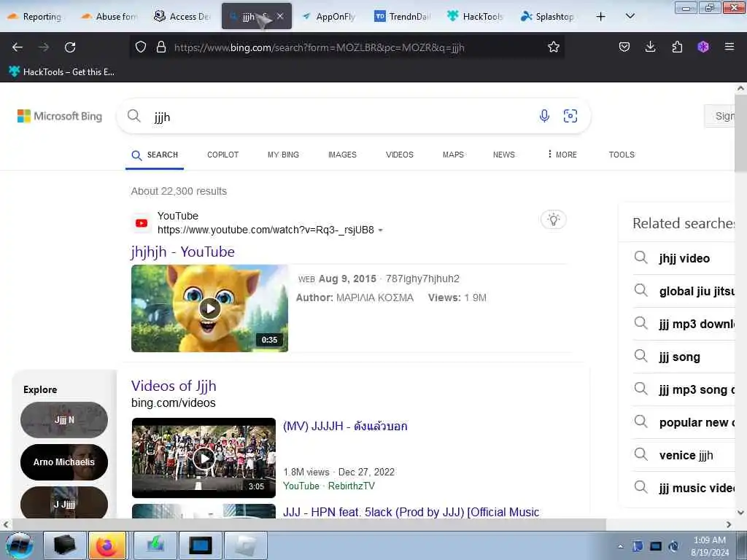Open the 'jhjhjh - YouTube' result link
The height and width of the screenshot is (560, 747).
pos(183,252)
